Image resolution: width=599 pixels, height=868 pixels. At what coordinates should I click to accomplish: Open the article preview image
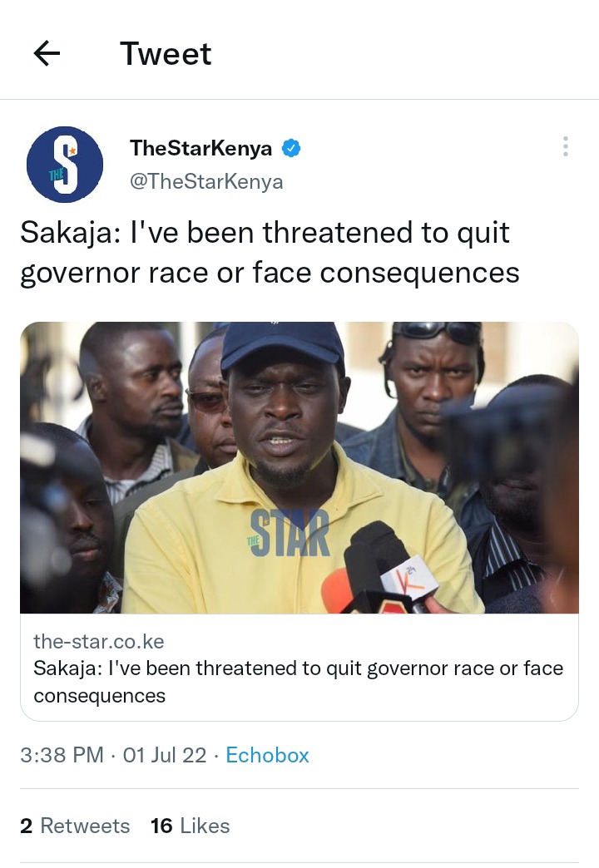[x=299, y=468]
